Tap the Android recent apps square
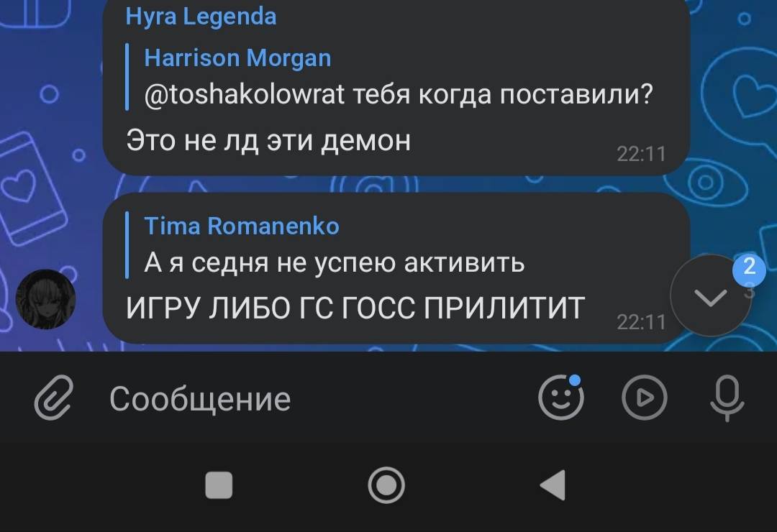Image resolution: width=777 pixels, height=532 pixels. [x=219, y=485]
